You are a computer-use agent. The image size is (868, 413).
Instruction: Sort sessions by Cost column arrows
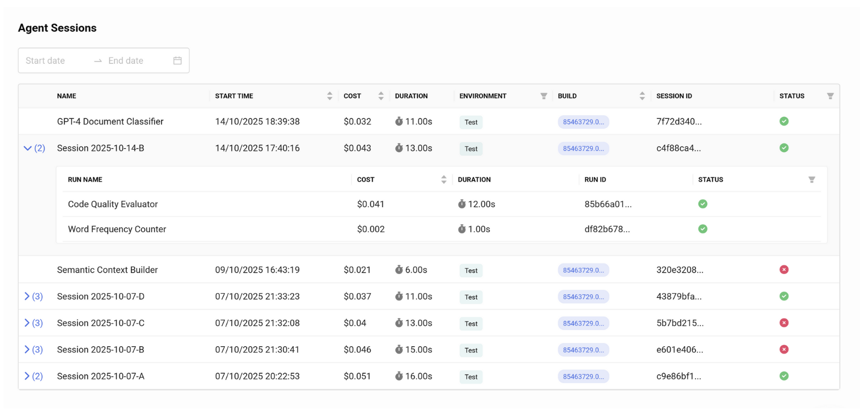[381, 96]
